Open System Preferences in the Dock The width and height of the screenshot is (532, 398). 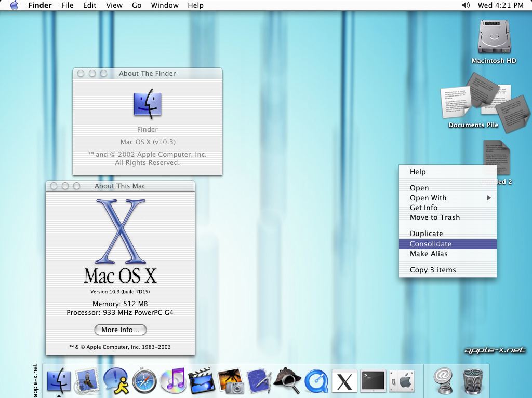pyautogui.click(x=401, y=381)
